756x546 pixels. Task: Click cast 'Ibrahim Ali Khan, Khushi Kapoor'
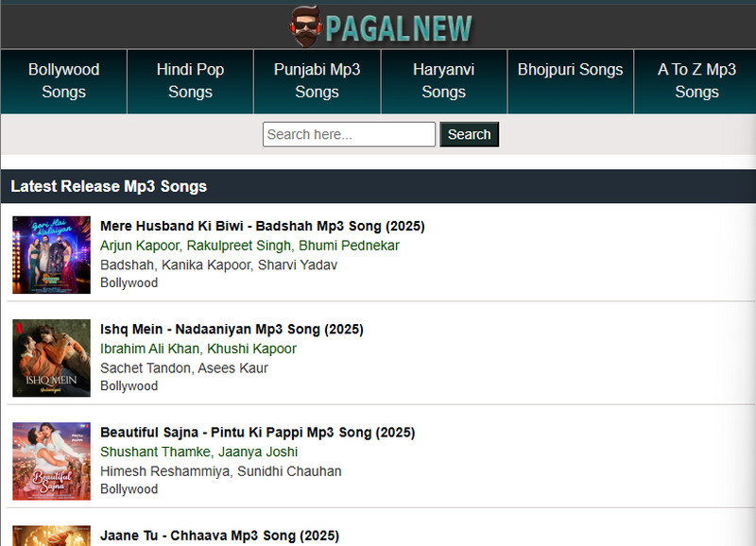[x=198, y=349]
